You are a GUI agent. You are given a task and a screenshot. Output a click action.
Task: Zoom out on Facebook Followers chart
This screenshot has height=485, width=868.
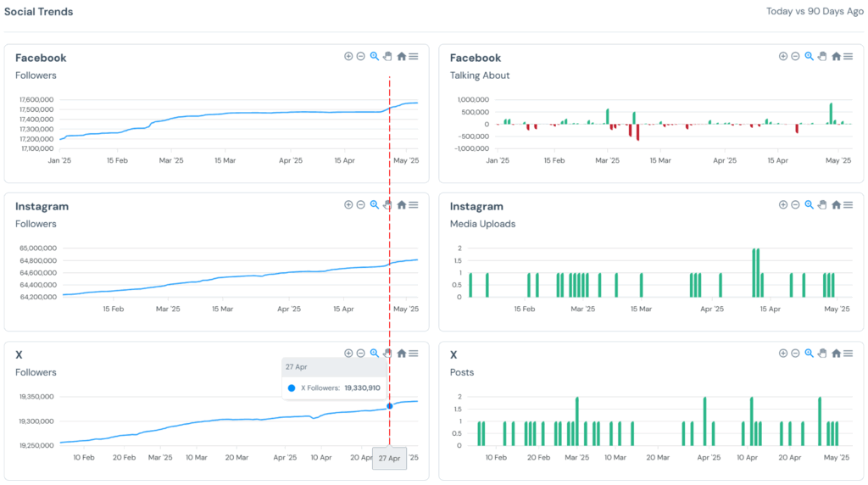pyautogui.click(x=361, y=57)
